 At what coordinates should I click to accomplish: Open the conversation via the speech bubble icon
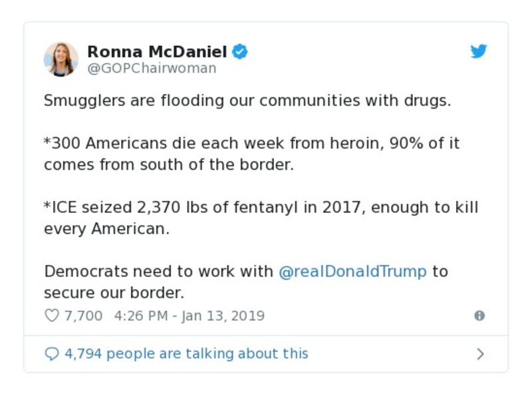click(51, 353)
